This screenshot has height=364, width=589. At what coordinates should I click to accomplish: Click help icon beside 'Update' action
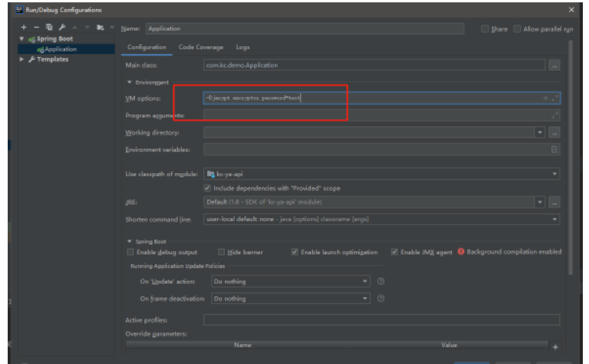(381, 281)
